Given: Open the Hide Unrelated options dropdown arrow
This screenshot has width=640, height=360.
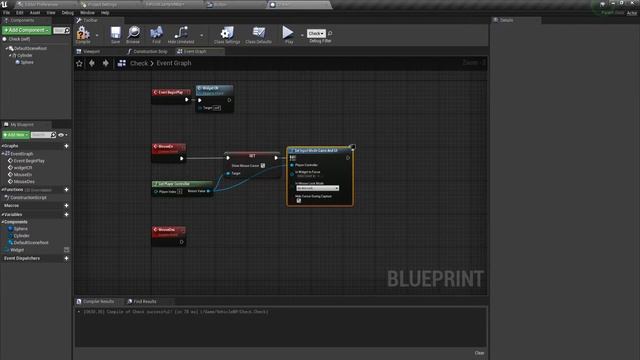Looking at the screenshot, I should tap(202, 35).
